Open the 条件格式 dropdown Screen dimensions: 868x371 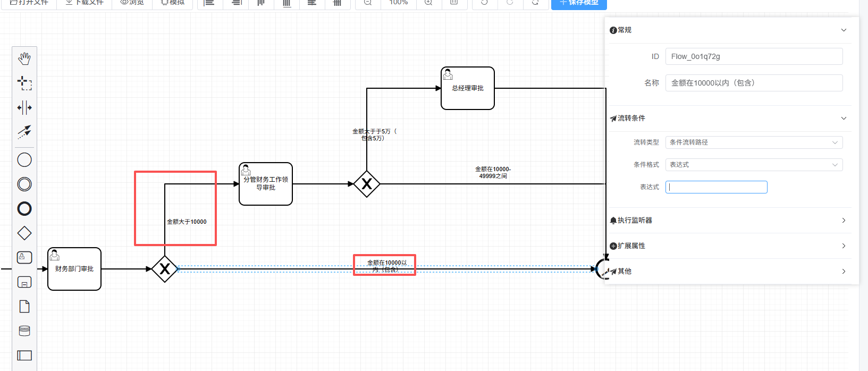pos(754,165)
